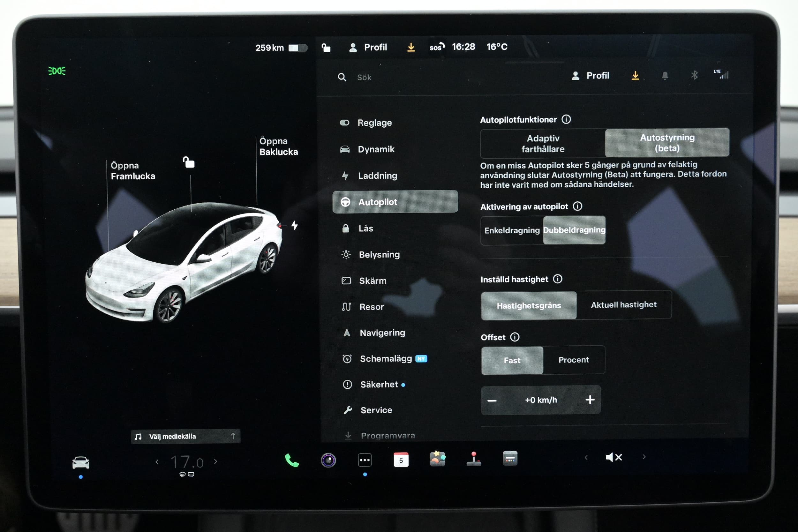Open the arcade joystick app

[x=474, y=459]
